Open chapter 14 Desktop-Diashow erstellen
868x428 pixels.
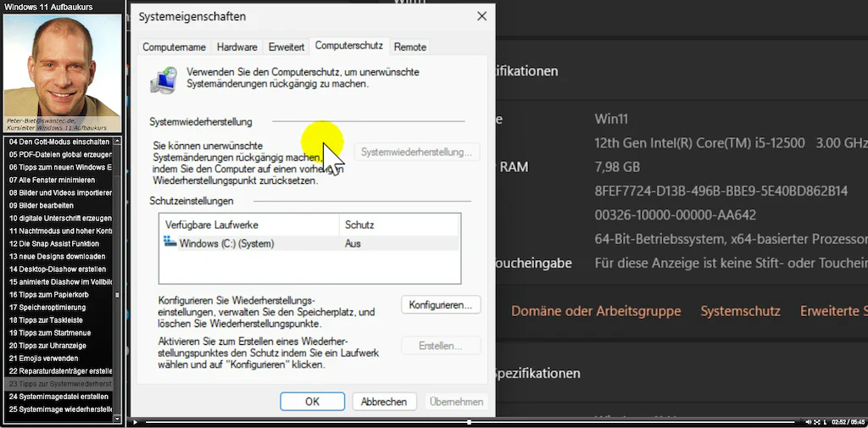[58, 270]
